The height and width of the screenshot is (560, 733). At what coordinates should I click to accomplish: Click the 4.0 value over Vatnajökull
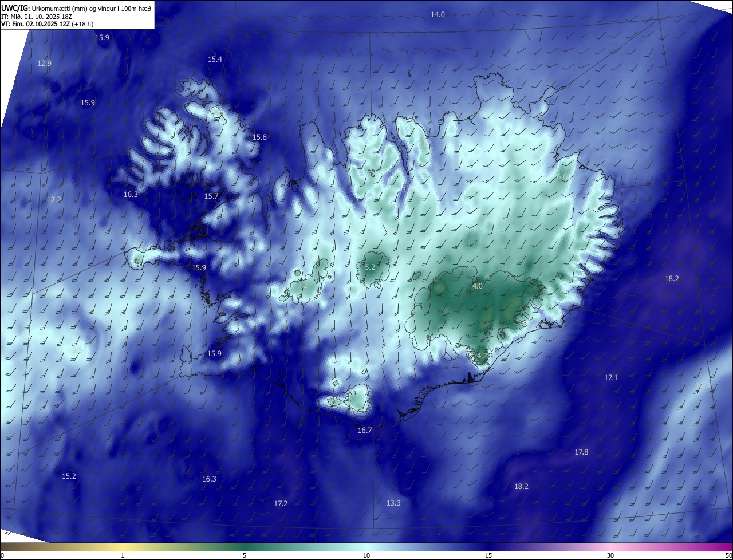pos(478,286)
